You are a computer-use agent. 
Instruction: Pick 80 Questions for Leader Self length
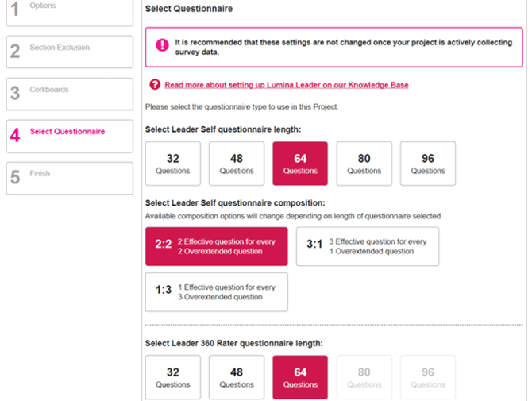[364, 164]
